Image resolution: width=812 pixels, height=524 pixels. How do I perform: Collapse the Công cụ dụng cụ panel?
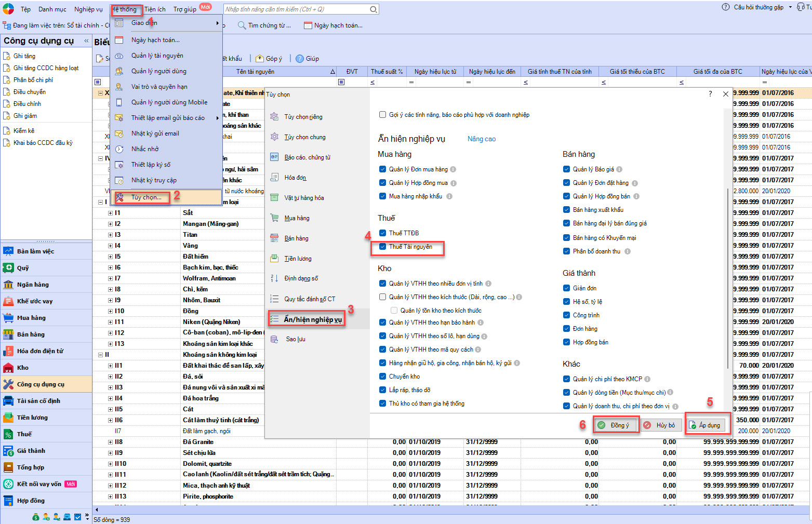click(86, 41)
